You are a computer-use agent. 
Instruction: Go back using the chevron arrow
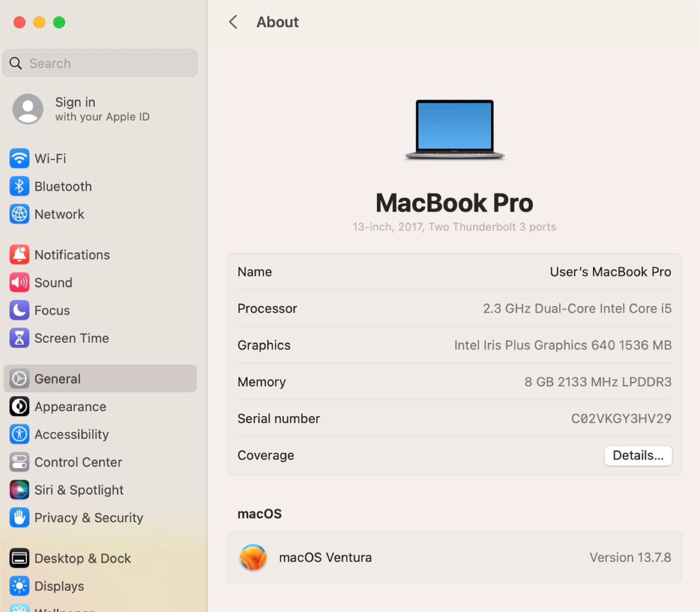(x=233, y=22)
